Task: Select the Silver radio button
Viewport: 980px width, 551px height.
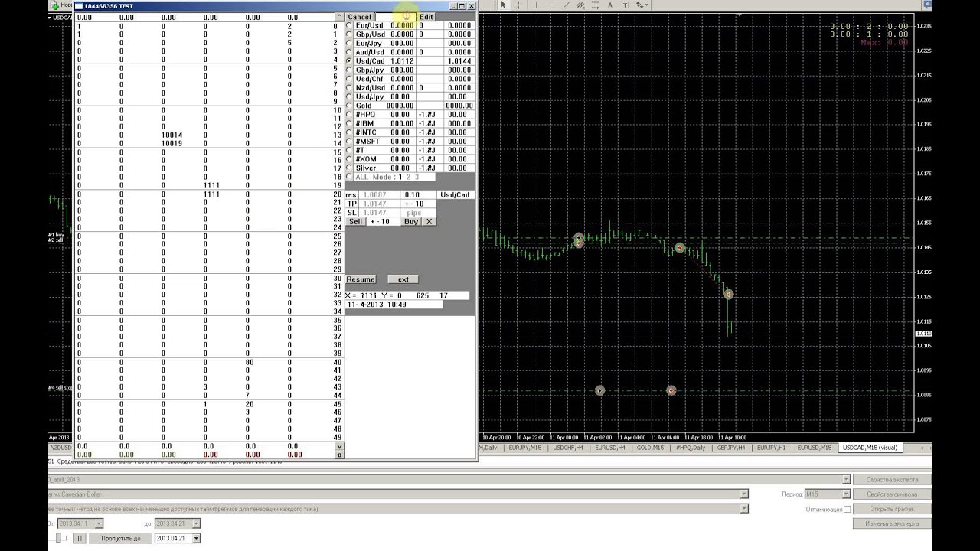Action: [350, 168]
